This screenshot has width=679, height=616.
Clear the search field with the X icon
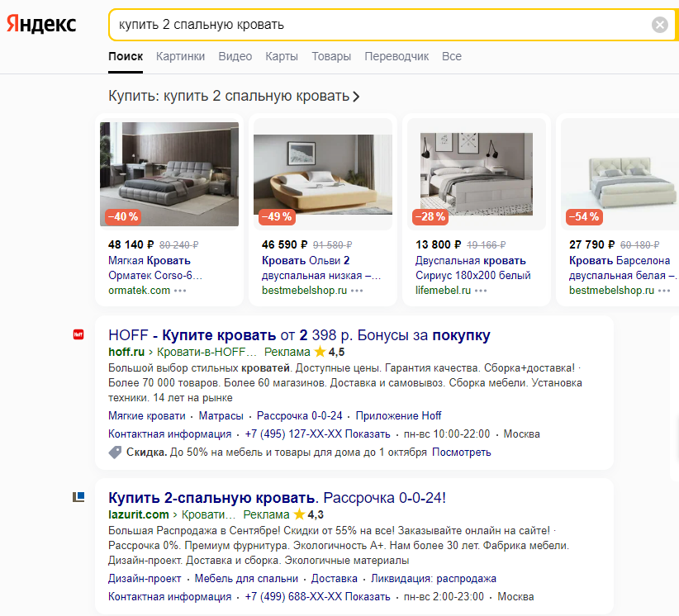659,25
